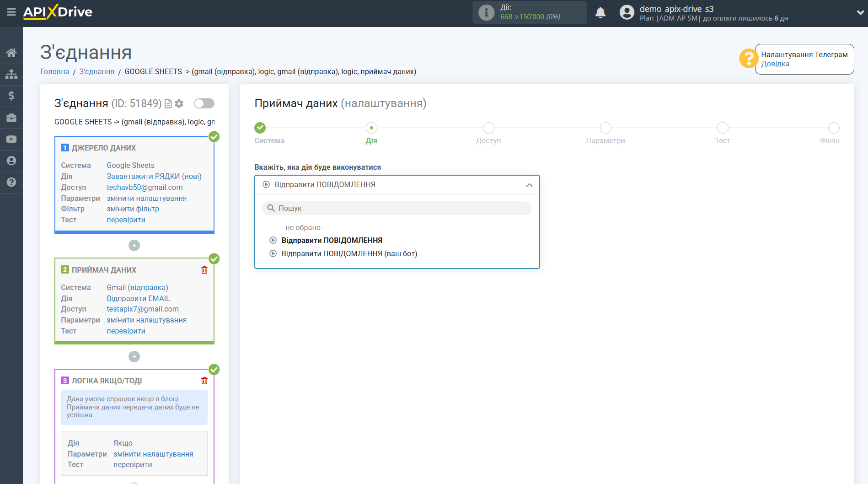Open the 'Головна' breadcrumb link
The height and width of the screenshot is (484, 868).
tap(55, 71)
